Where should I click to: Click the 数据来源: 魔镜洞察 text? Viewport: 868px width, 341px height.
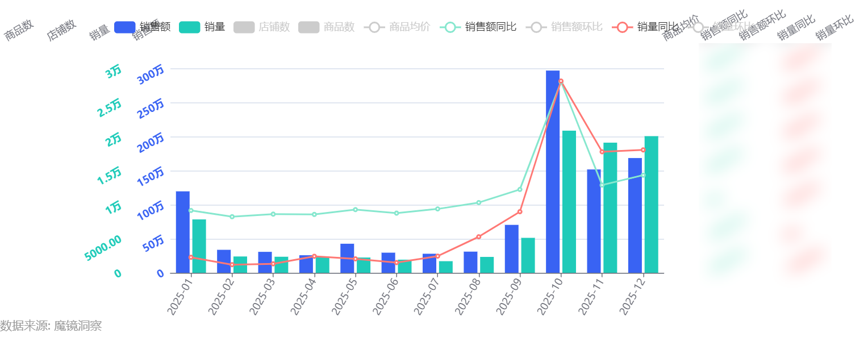point(51,326)
